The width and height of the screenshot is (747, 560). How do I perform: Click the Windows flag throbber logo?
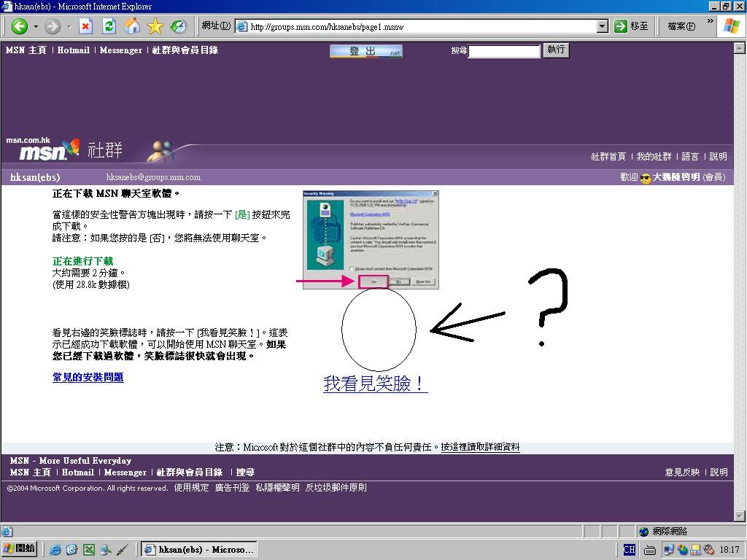(731, 26)
